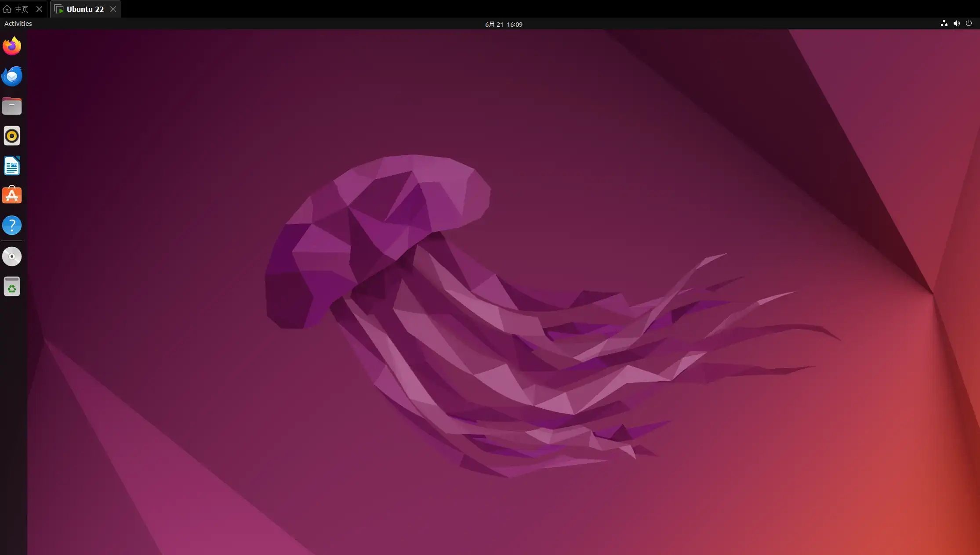Open the Files manager in dock
This screenshot has width=980, height=555.
(x=12, y=106)
